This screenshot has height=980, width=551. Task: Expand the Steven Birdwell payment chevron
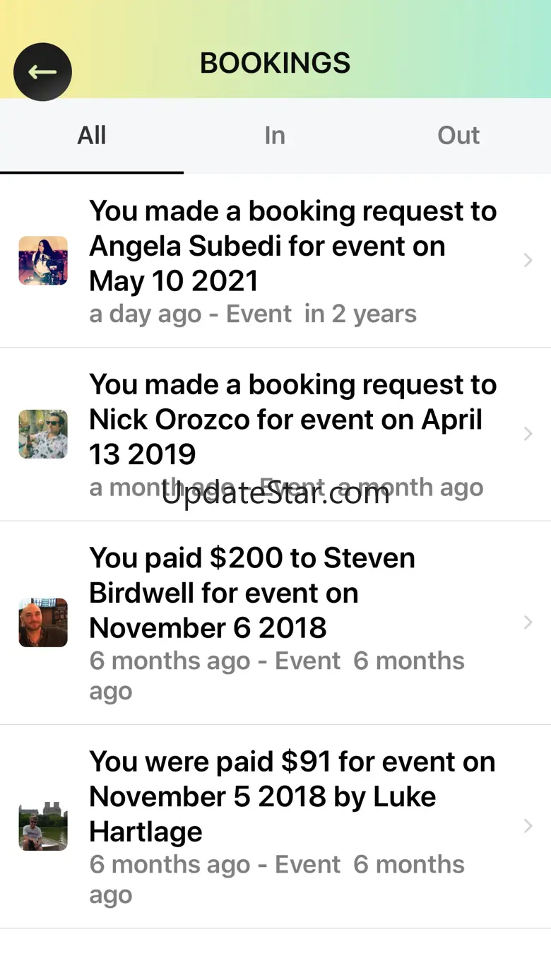pos(528,622)
